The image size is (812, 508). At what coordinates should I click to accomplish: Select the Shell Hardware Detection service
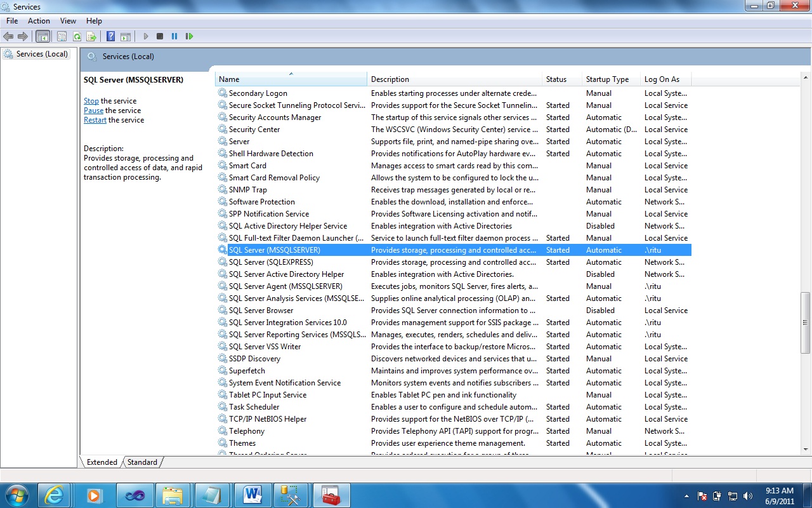453,154
